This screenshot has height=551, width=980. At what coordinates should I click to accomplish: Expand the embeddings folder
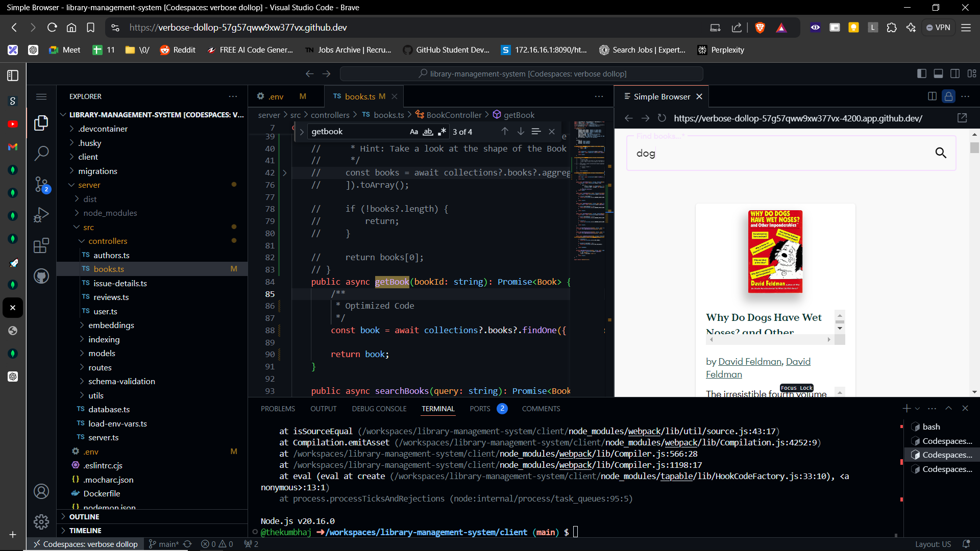(111, 325)
